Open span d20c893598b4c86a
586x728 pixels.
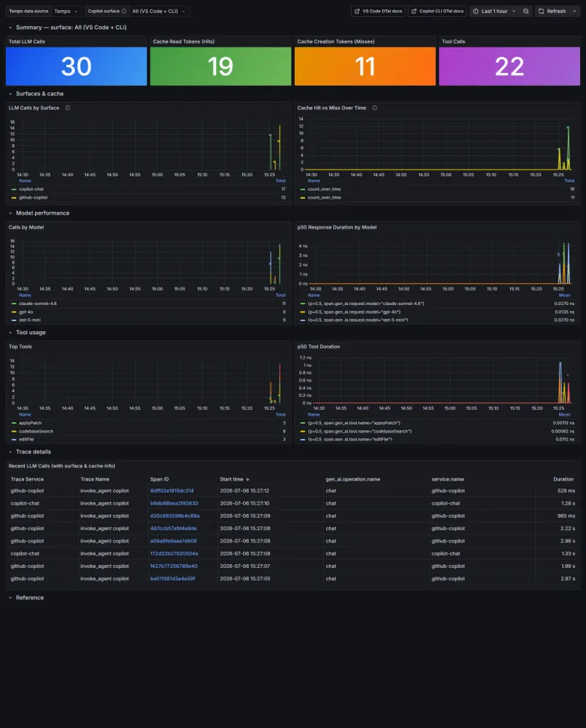coord(175,516)
